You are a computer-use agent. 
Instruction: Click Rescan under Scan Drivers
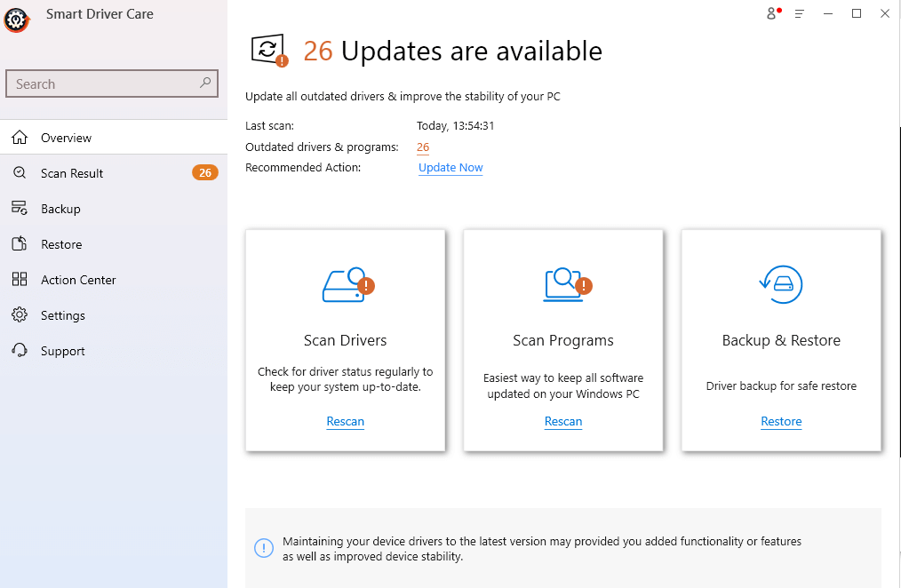point(345,422)
